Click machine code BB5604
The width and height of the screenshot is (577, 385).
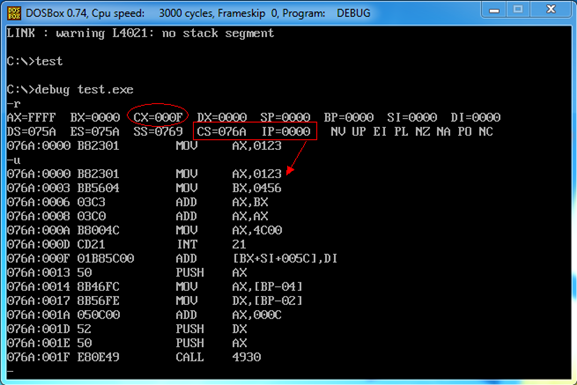[x=98, y=188]
